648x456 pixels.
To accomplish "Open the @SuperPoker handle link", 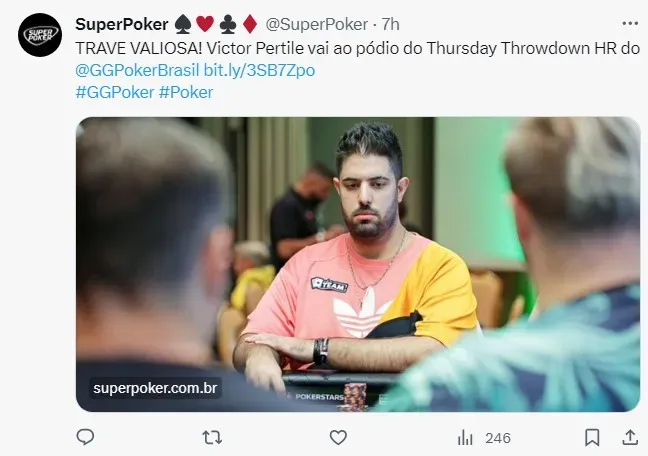I will (x=317, y=24).
